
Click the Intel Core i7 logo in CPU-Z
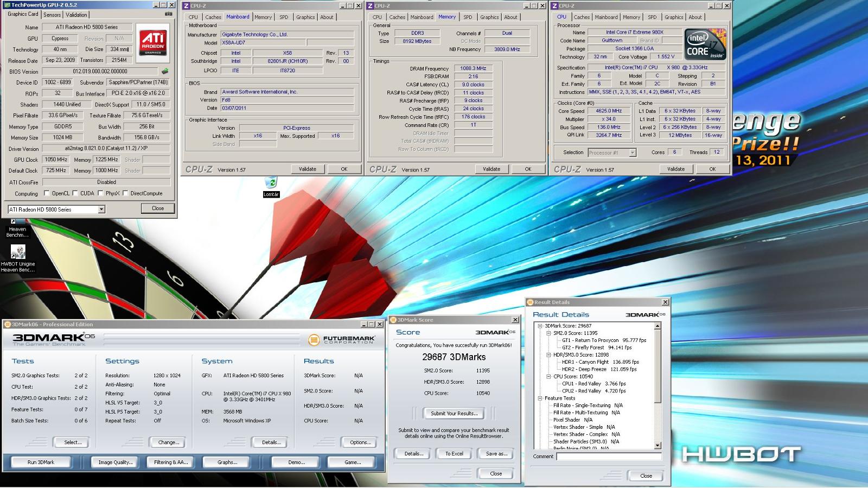tap(705, 45)
